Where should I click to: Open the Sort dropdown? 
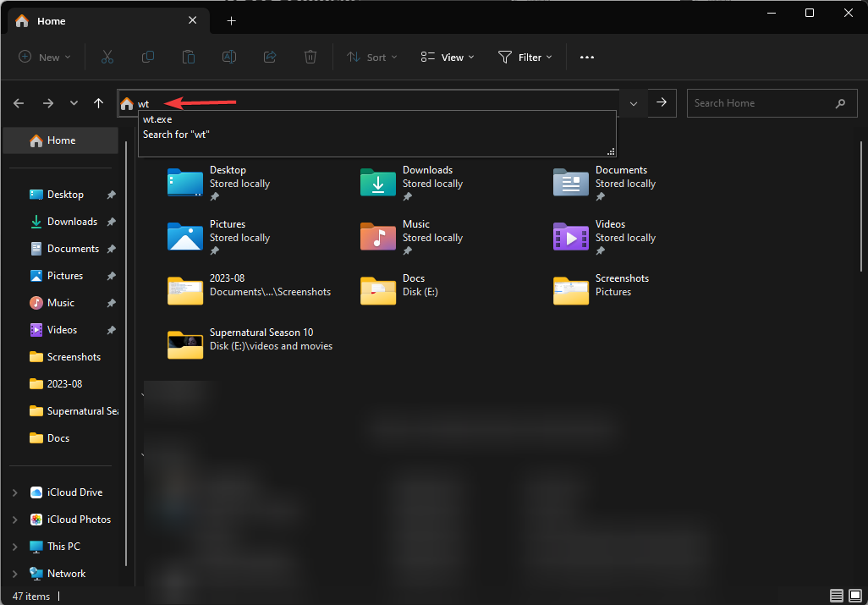371,57
